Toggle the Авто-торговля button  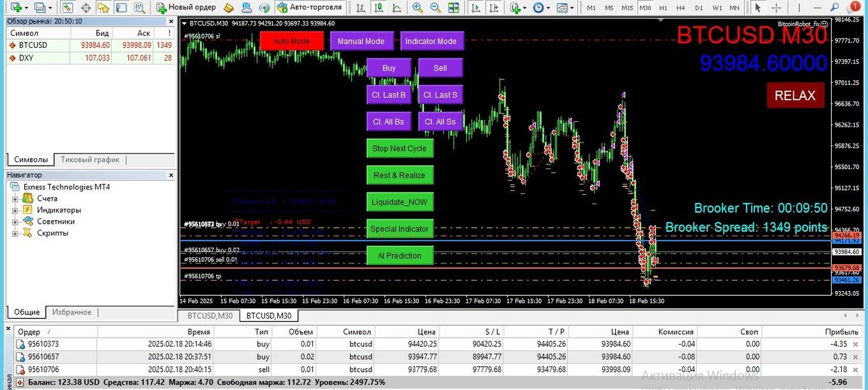[x=310, y=7]
